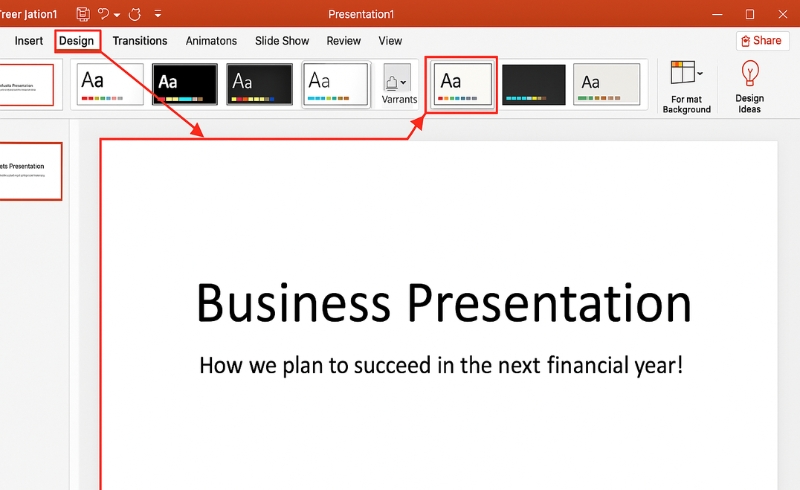
Task: Select the highlighted cream Aa variant
Action: [x=462, y=84]
